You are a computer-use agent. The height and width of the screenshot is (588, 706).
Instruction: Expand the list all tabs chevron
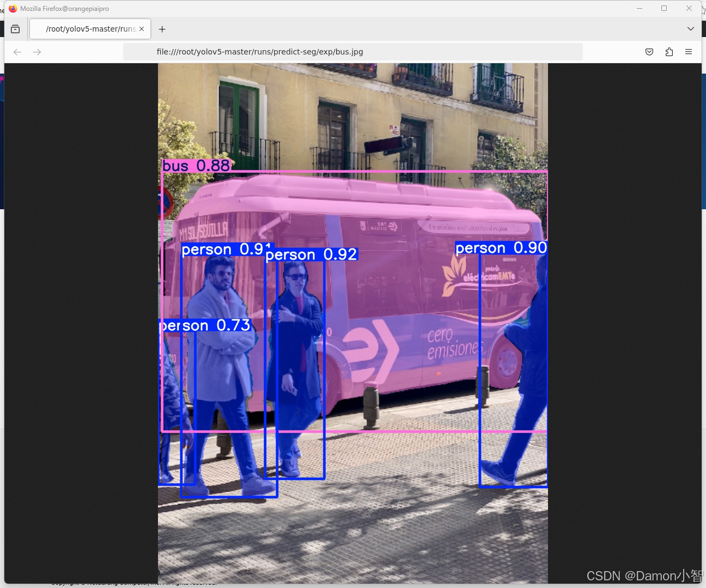pos(690,29)
